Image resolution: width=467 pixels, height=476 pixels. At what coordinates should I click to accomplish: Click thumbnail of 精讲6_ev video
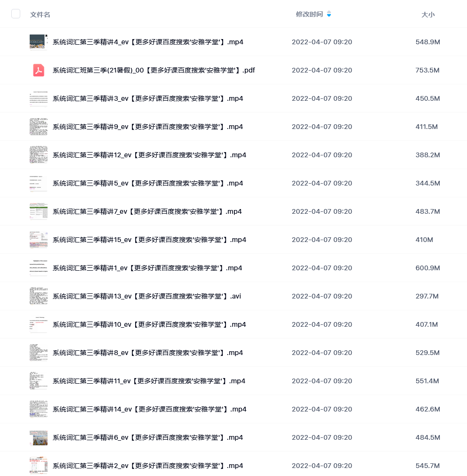click(39, 437)
